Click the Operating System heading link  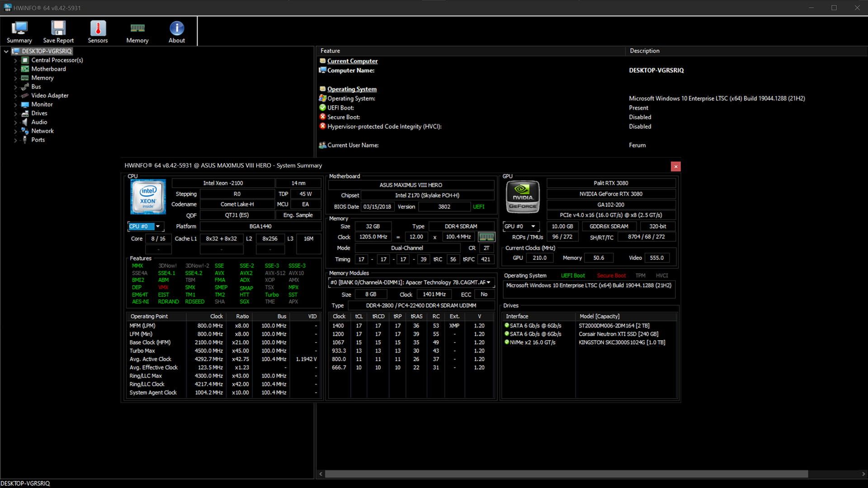(352, 89)
